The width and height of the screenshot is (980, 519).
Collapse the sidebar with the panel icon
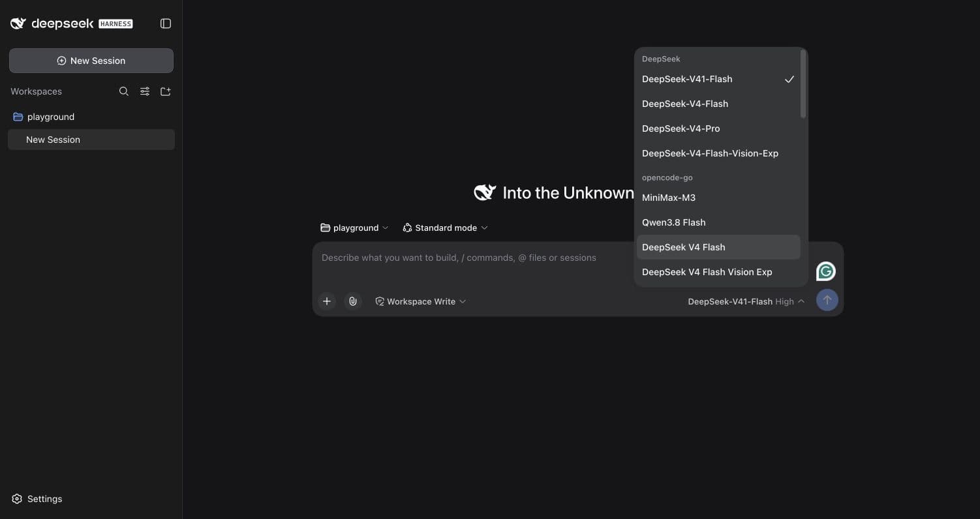pyautogui.click(x=166, y=23)
